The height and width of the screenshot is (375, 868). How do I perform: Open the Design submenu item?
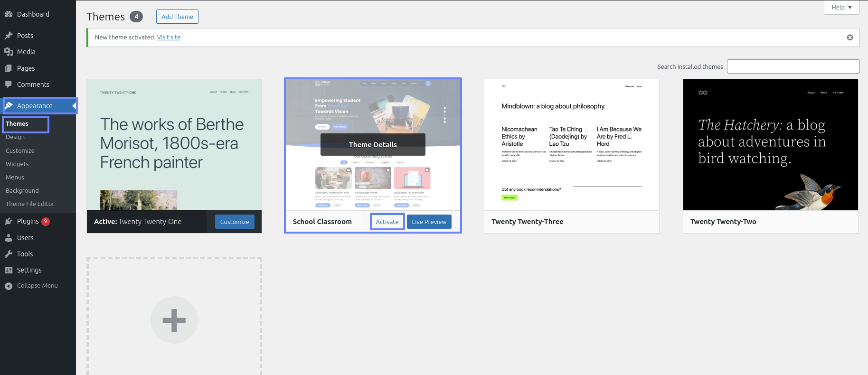click(x=15, y=137)
